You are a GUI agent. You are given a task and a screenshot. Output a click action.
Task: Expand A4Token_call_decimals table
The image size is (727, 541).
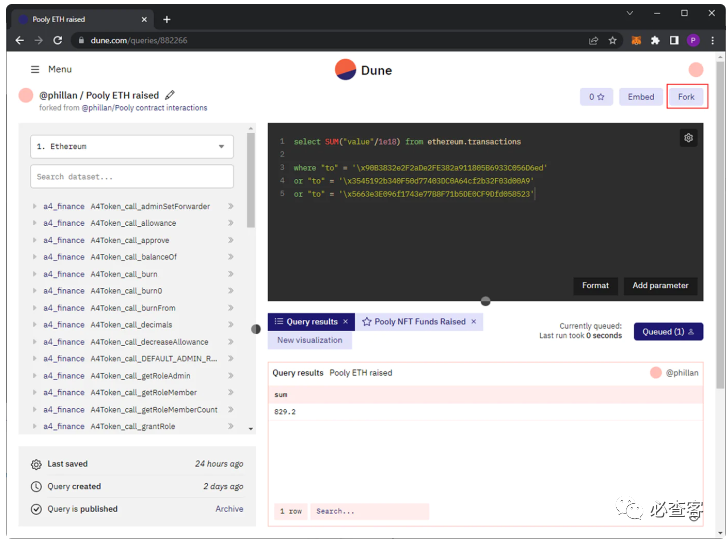(x=34, y=325)
